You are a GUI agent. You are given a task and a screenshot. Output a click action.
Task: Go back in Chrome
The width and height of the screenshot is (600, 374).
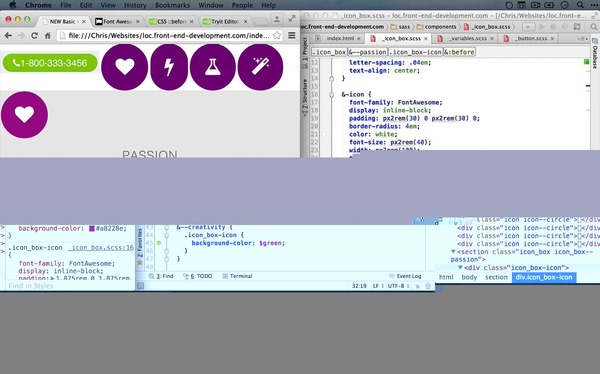click(8, 36)
